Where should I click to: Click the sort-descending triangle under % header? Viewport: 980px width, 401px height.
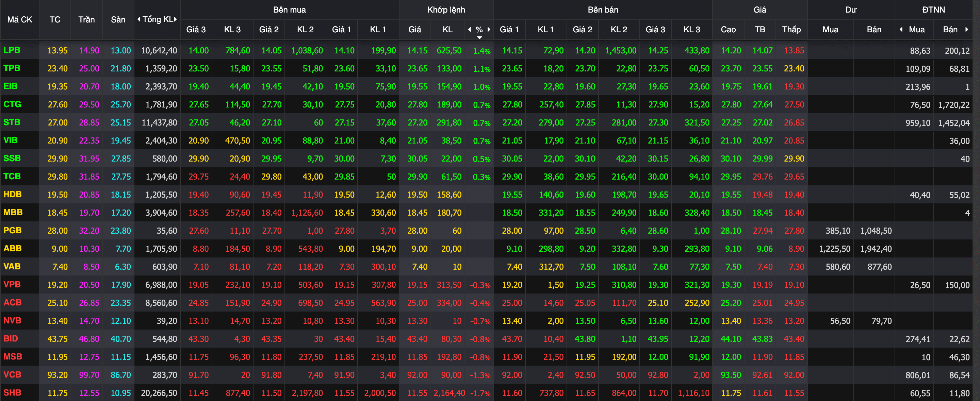click(x=479, y=37)
